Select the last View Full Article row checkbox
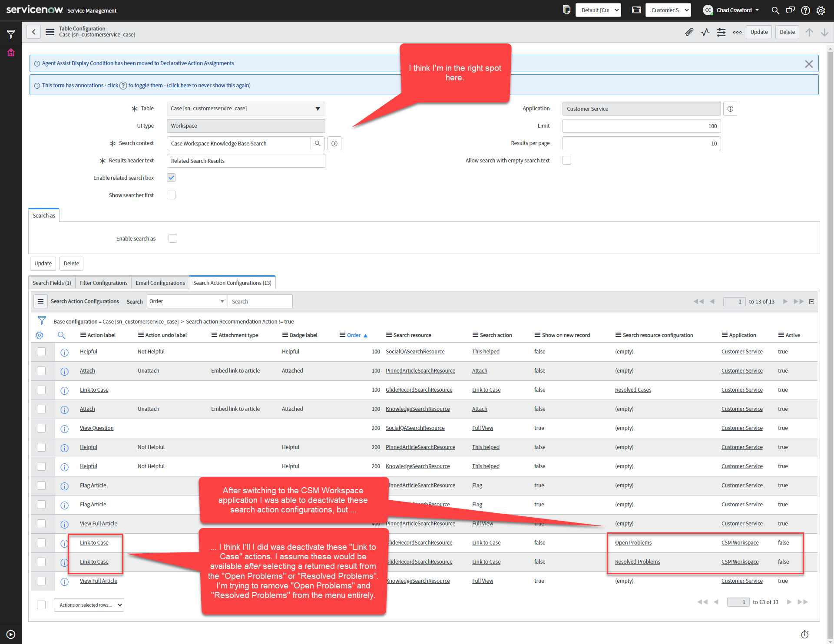This screenshot has height=644, width=834. click(41, 581)
